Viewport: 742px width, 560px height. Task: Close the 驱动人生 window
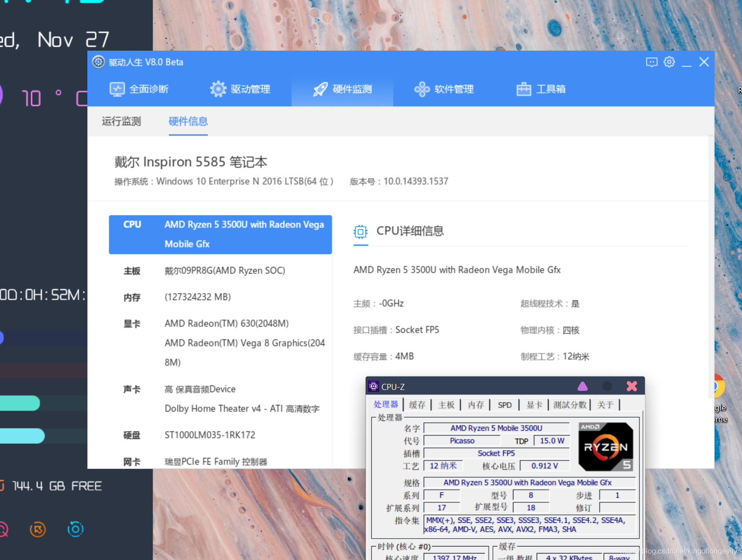(x=704, y=62)
